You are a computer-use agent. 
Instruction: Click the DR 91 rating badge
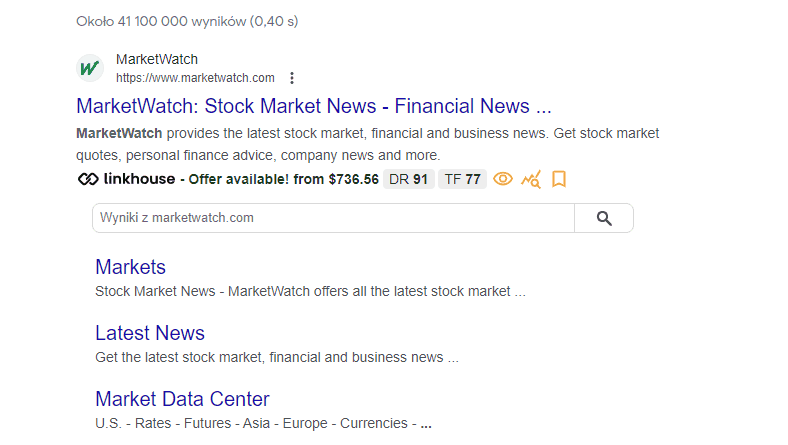(x=409, y=180)
